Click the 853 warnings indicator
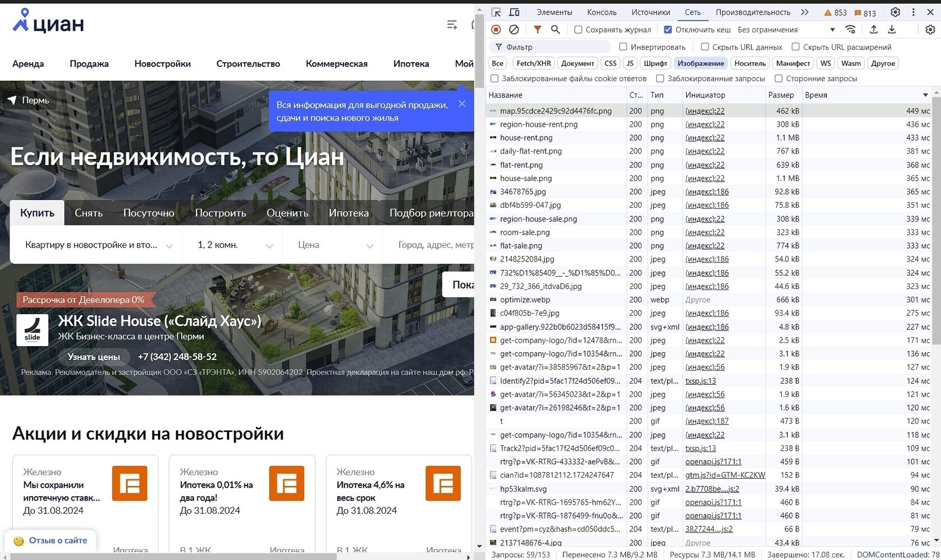Viewport: 941px width, 560px height. tap(834, 12)
